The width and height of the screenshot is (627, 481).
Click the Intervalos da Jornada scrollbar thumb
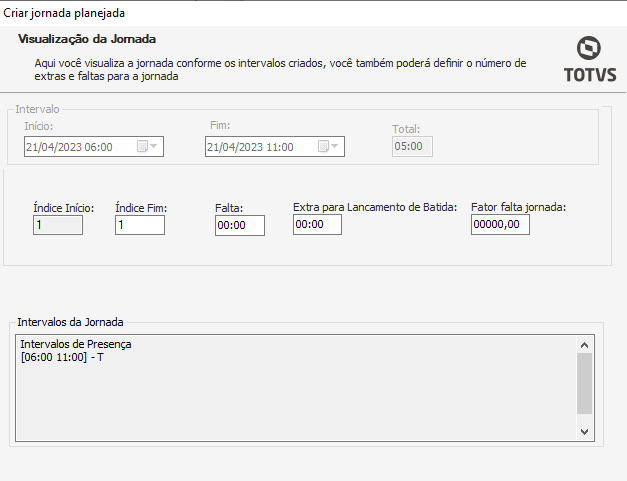pos(586,383)
